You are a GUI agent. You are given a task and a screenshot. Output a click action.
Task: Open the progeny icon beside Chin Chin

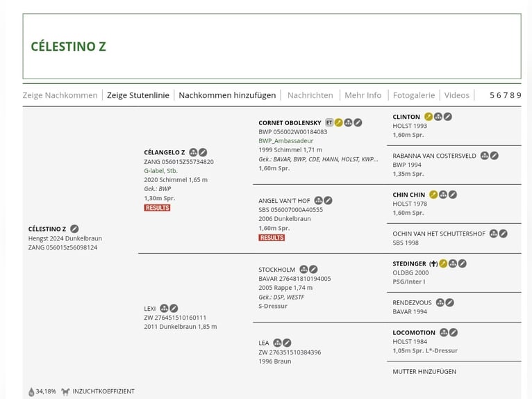(x=443, y=195)
